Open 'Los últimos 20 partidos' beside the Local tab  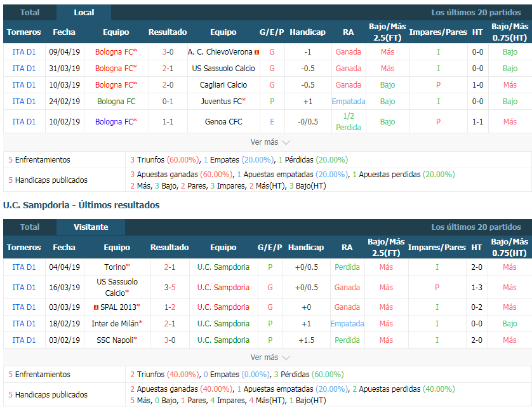(476, 13)
